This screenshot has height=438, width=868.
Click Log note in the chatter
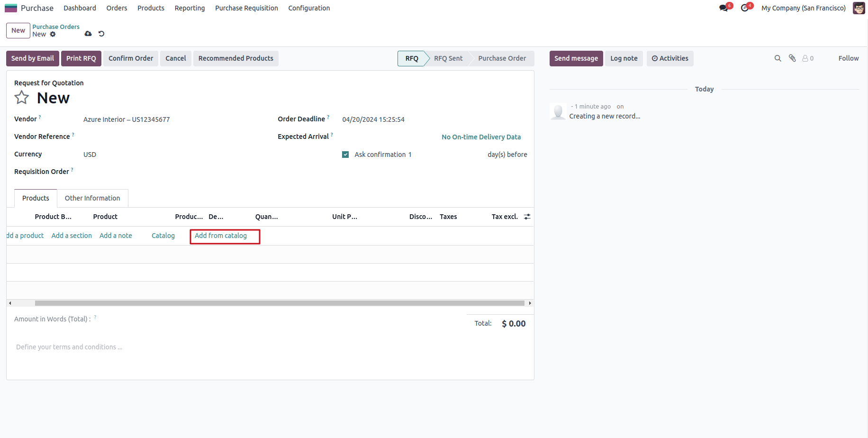(624, 58)
